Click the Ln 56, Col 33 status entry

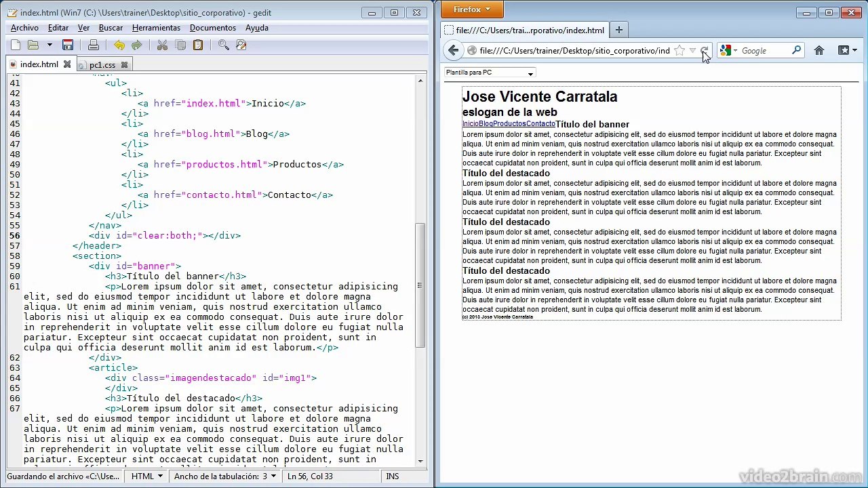[x=310, y=476]
